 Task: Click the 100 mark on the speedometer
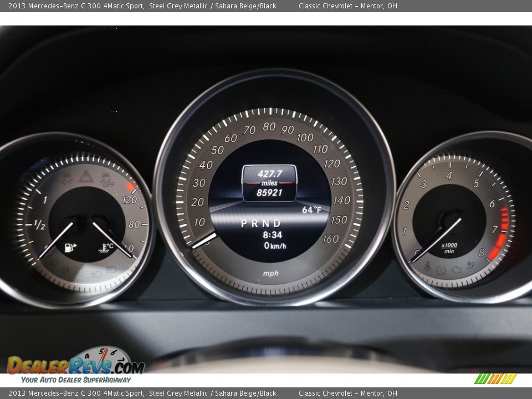pyautogui.click(x=305, y=137)
